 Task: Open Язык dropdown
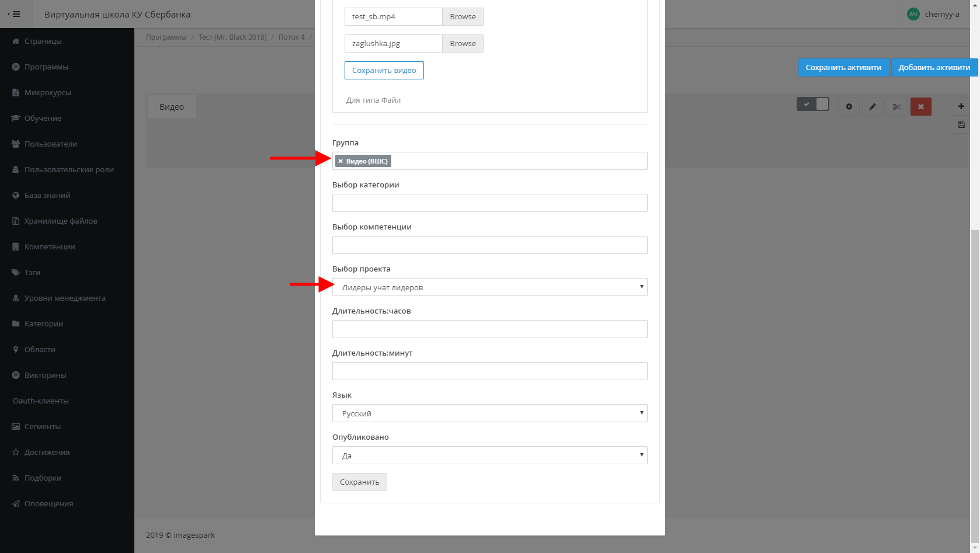490,413
